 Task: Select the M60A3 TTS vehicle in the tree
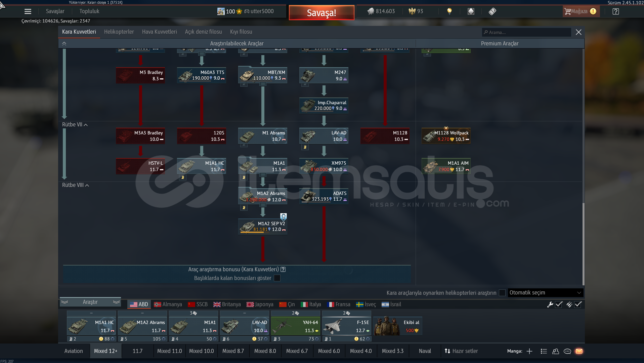tap(202, 75)
